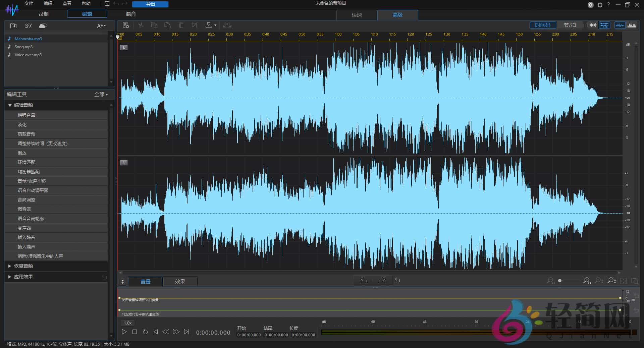Click the horizontal zoom in magnifier icon
The height and width of the screenshot is (348, 644).
[587, 281]
